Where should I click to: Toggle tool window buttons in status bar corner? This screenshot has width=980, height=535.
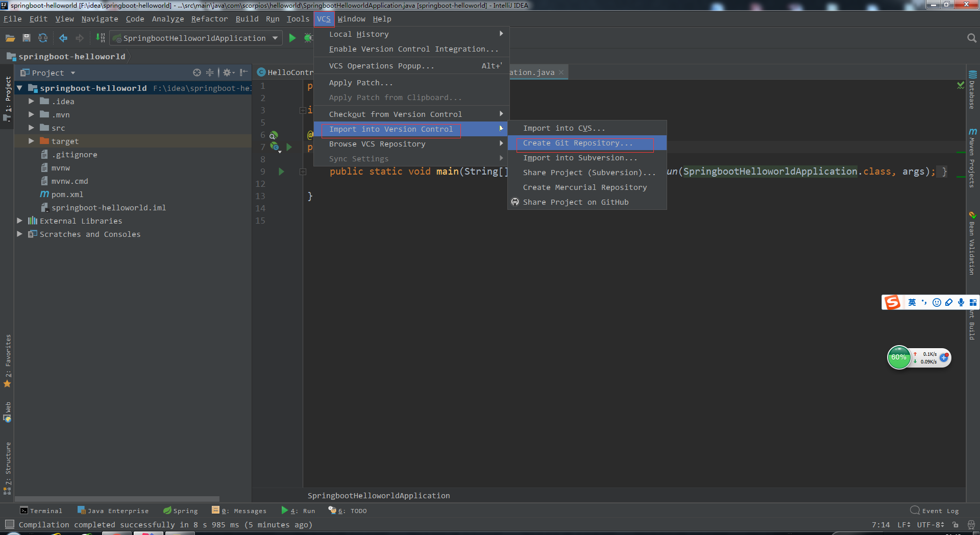coord(9,524)
